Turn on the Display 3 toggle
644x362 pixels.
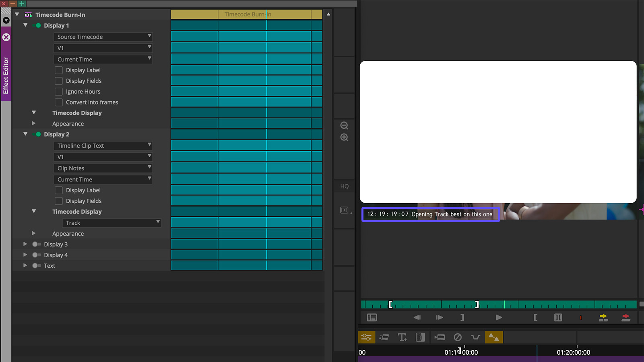(x=37, y=244)
